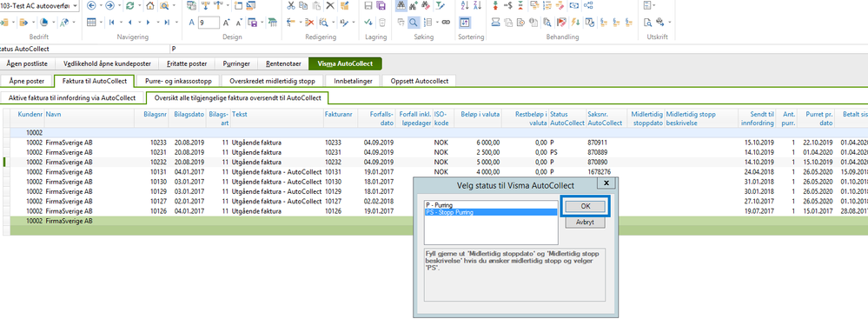The height and width of the screenshot is (319, 868).
Task: Open the Purre- og inkassostopp sub-tab
Action: tap(178, 81)
